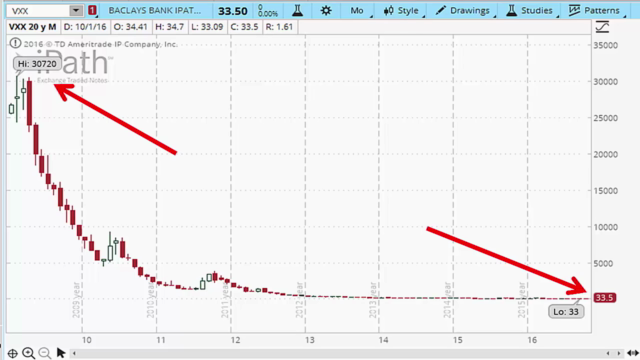
Task: Click the 33.50 last price display
Action: click(232, 11)
